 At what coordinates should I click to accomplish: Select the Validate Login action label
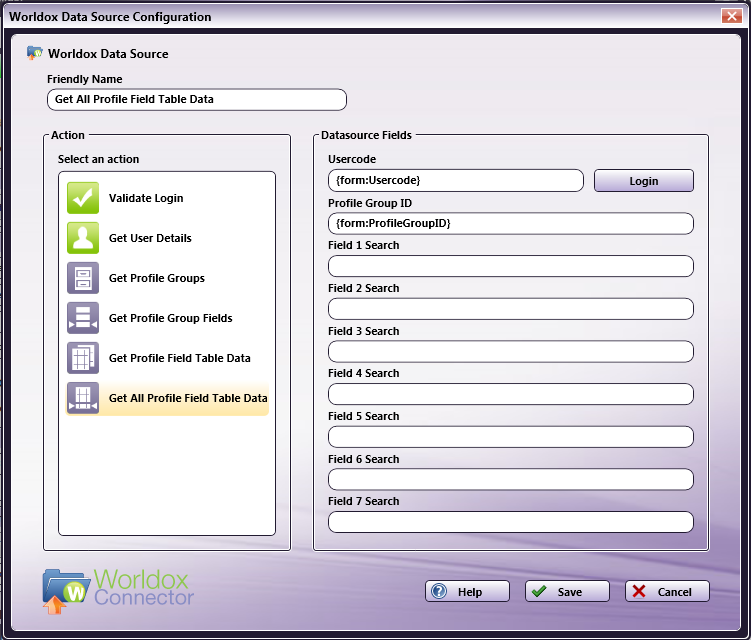click(146, 198)
